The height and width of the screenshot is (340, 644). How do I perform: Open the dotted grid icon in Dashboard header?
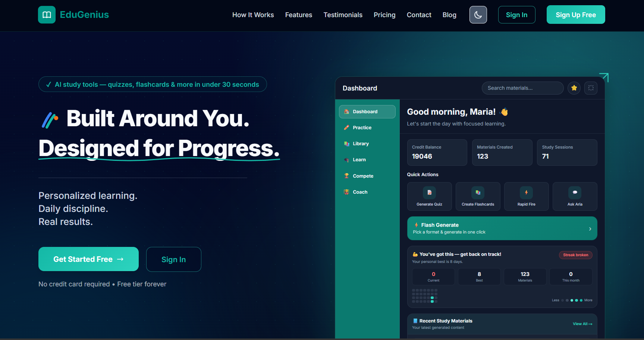(x=591, y=88)
